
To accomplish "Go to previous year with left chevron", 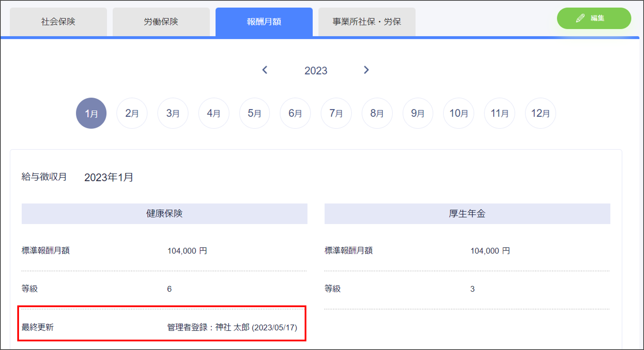I will (265, 70).
